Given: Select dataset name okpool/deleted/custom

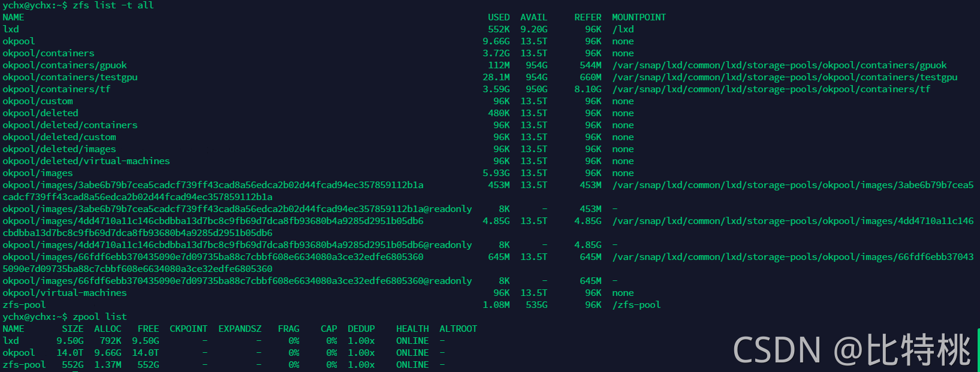Looking at the screenshot, I should [x=59, y=137].
